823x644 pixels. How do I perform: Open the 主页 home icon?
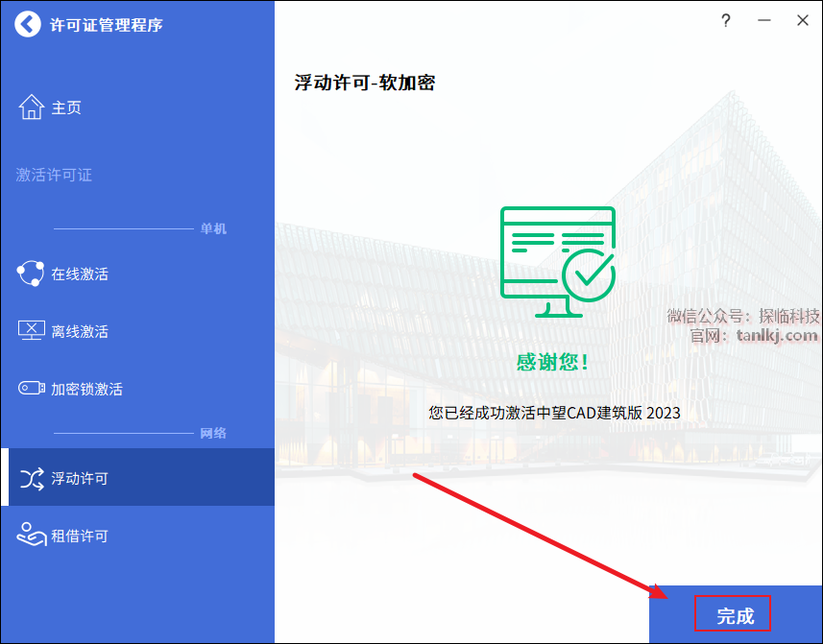(x=32, y=107)
